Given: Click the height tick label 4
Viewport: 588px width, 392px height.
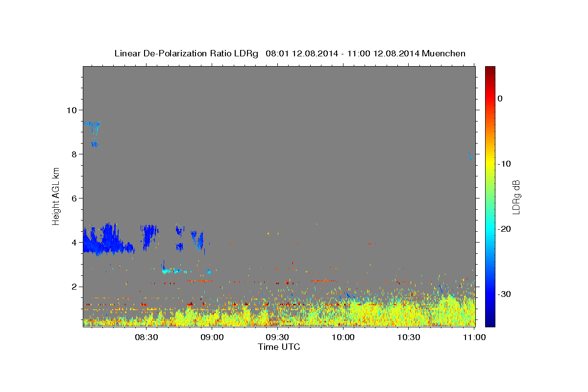Looking at the screenshot, I should (74, 243).
